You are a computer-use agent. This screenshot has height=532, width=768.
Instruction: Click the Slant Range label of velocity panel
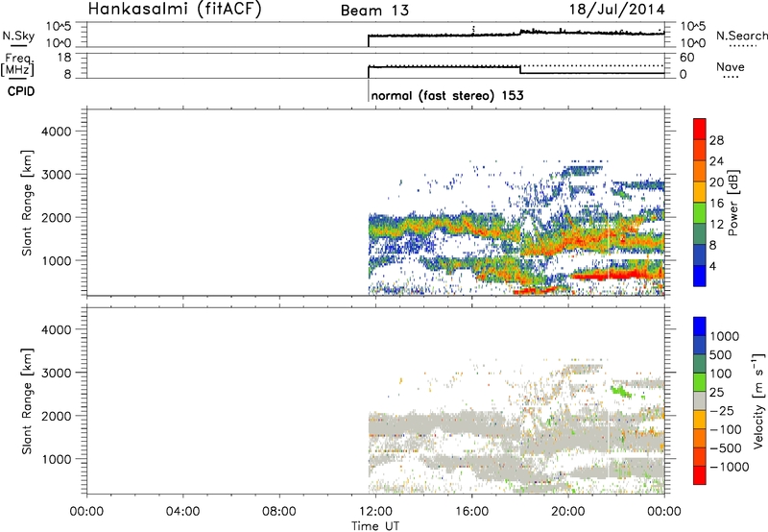[x=27, y=401]
